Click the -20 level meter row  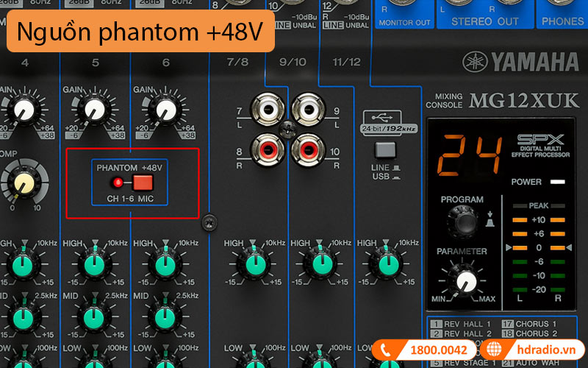tap(539, 289)
